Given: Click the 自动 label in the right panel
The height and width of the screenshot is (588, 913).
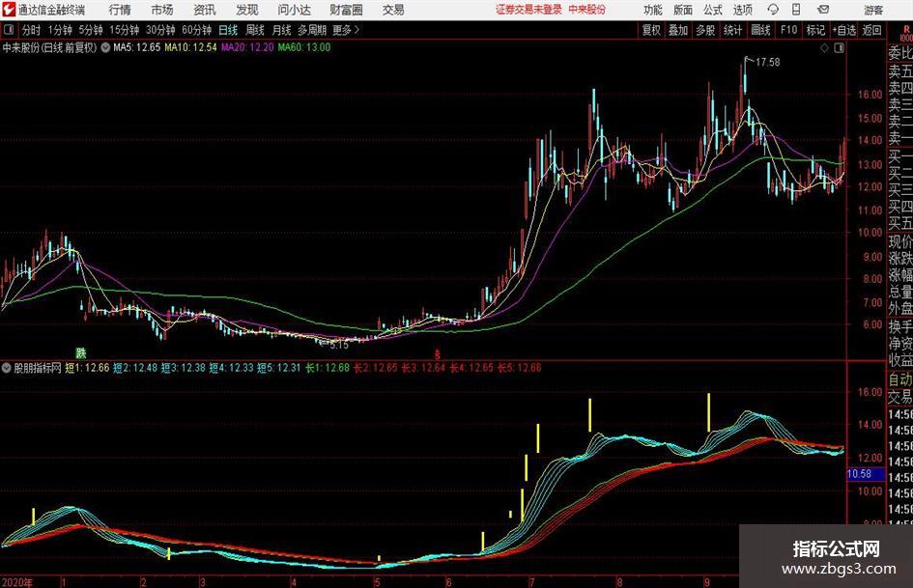Looking at the screenshot, I should pos(900,379).
